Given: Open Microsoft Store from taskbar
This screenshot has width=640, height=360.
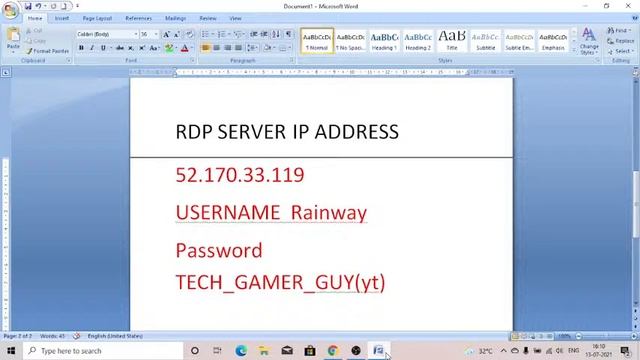Looking at the screenshot, I should tap(310, 351).
